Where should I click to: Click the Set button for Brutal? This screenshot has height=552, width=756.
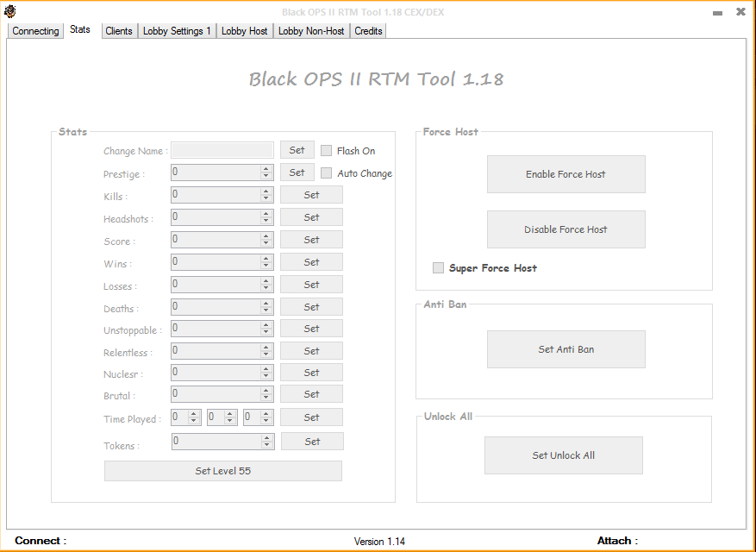click(x=311, y=394)
